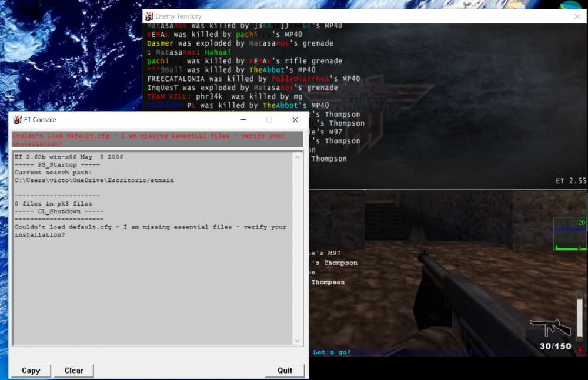Quit the ET Console
Viewport: 588px width, 380px height.
point(285,370)
